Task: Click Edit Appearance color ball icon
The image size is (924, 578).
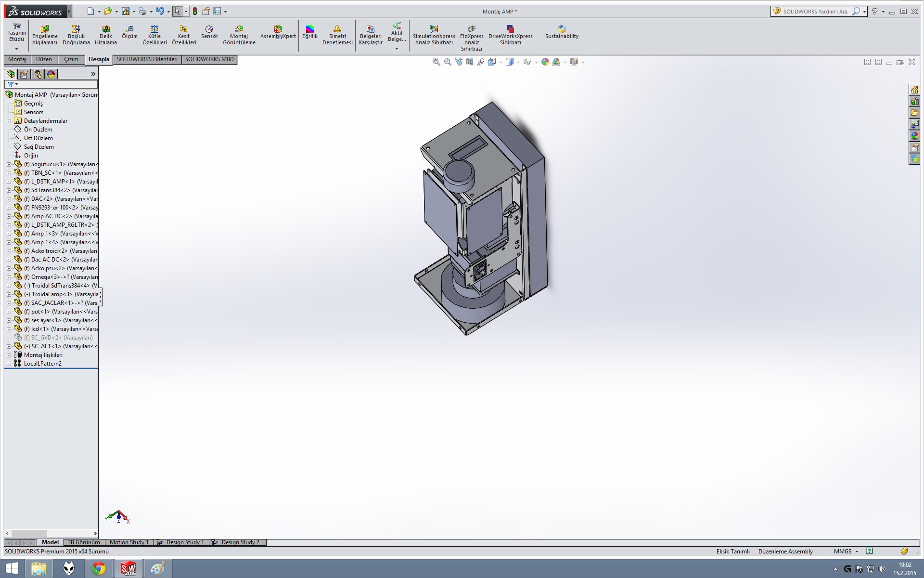Action: click(545, 62)
